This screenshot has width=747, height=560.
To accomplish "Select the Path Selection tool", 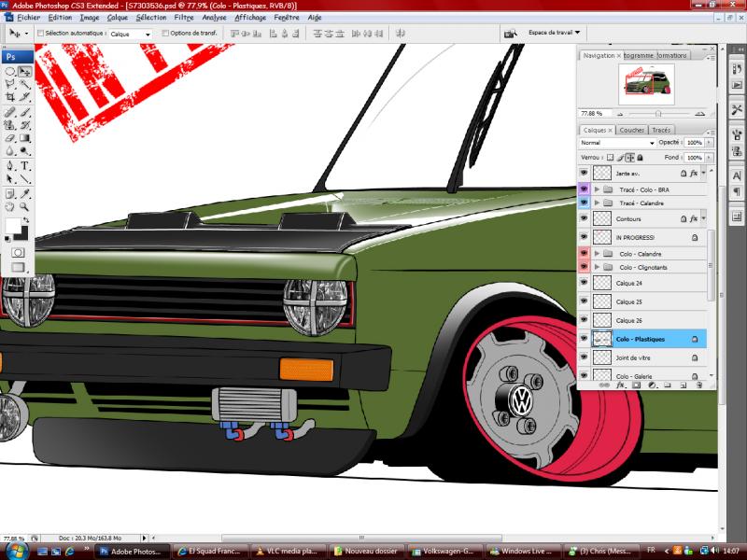I will tap(10, 179).
